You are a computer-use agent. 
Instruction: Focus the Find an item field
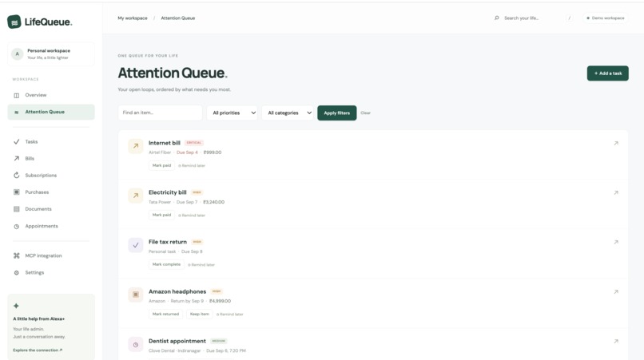coord(160,113)
